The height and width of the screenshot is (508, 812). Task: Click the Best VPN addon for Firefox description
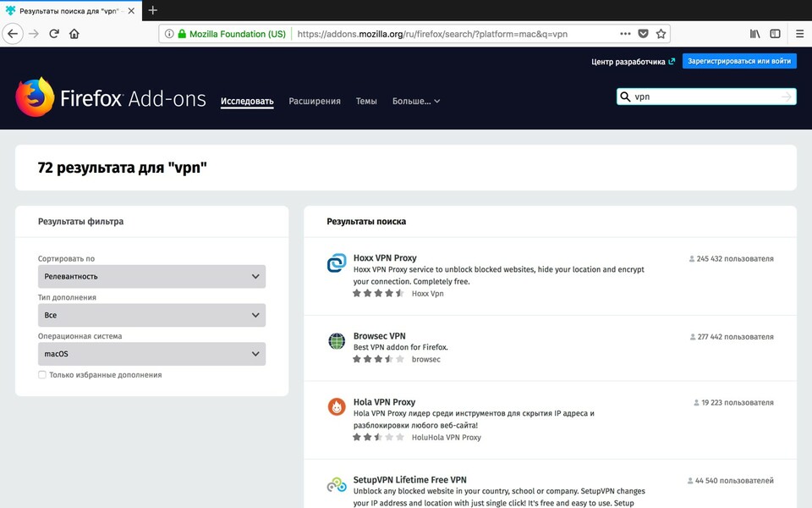click(x=401, y=347)
